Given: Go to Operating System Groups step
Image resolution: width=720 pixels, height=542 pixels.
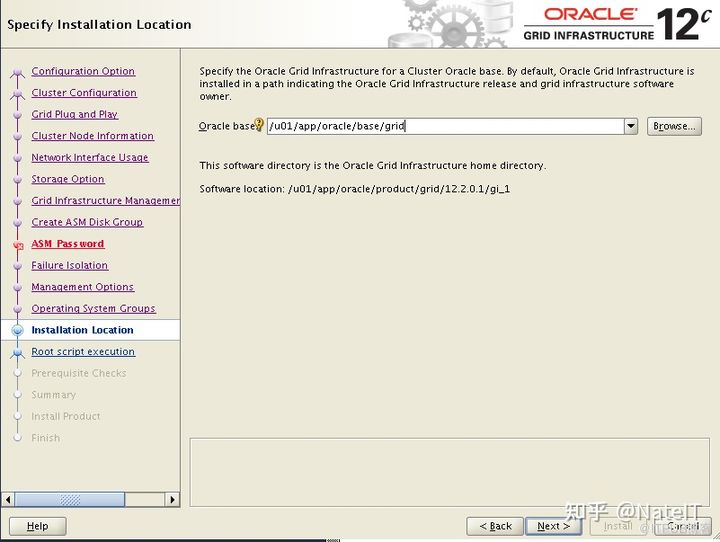Looking at the screenshot, I should pos(94,309).
